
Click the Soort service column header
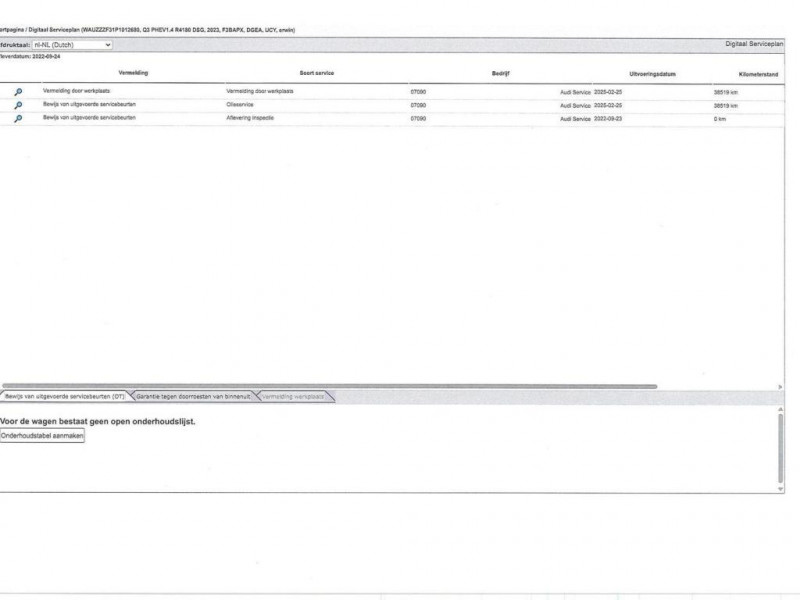click(x=317, y=73)
